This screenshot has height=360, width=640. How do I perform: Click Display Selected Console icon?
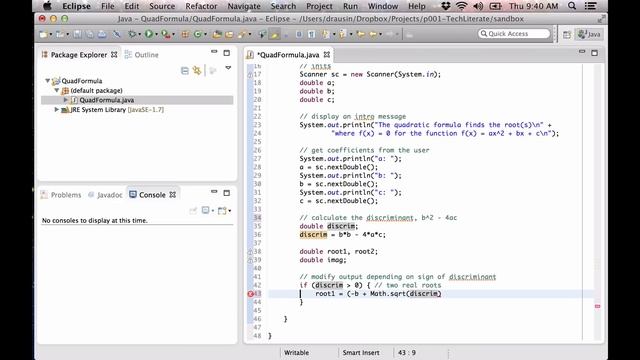205,210
